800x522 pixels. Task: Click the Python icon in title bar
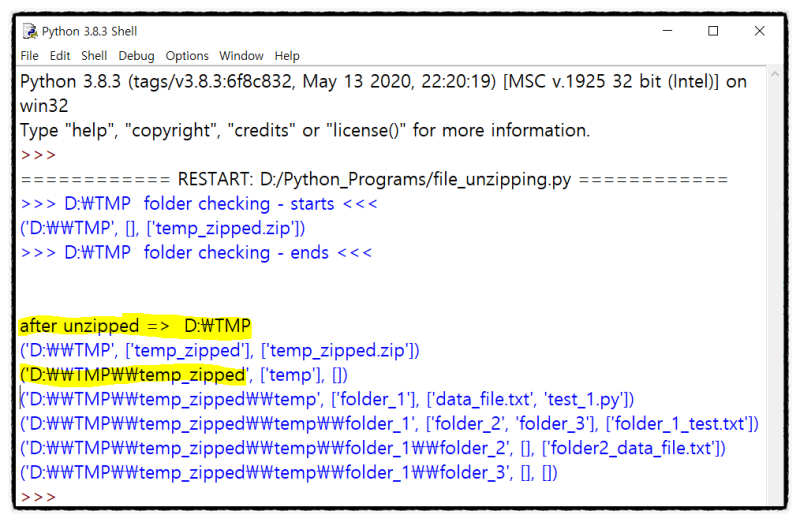click(30, 31)
